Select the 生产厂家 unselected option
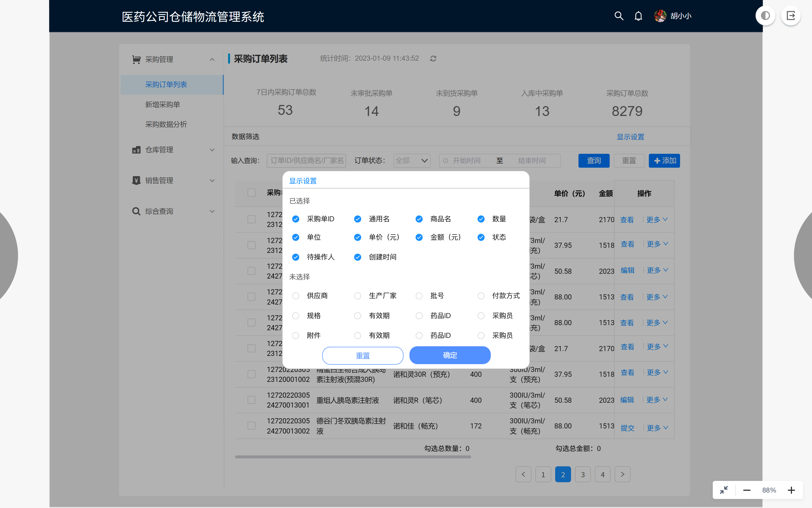The image size is (812, 508). [358, 296]
